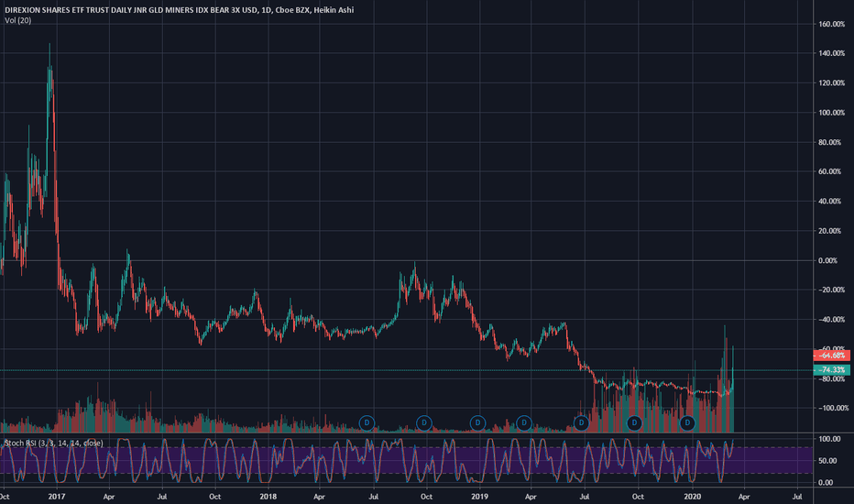The width and height of the screenshot is (854, 504).
Task: Click the Oct label preceding 2019
Action: [426, 497]
